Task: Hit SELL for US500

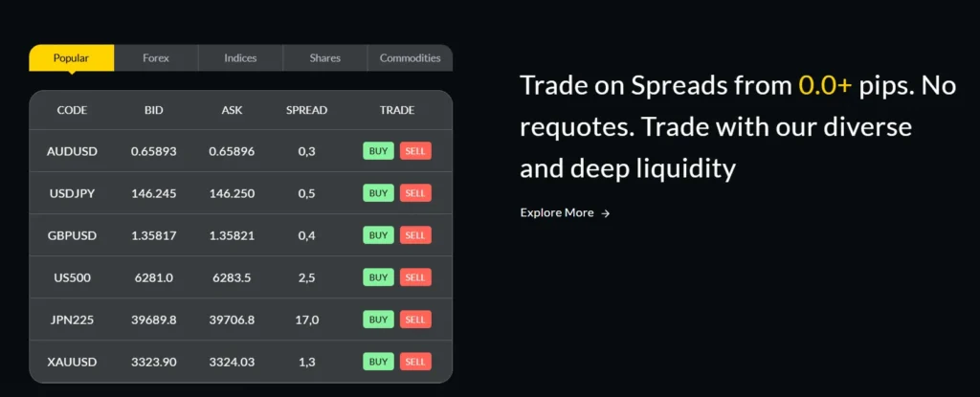Action: tap(415, 277)
